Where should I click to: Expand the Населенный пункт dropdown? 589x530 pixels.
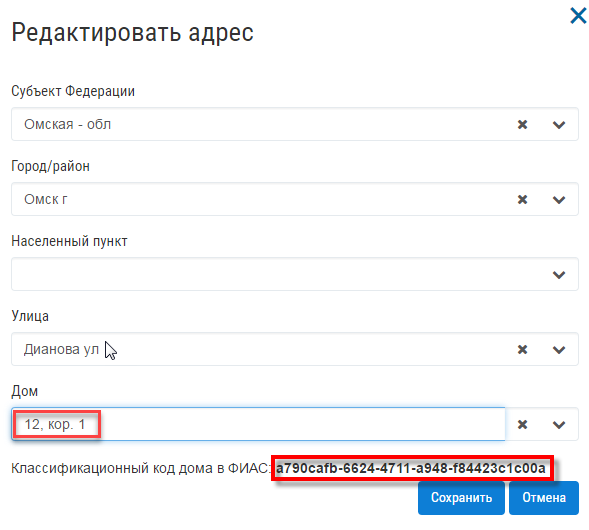tap(559, 275)
